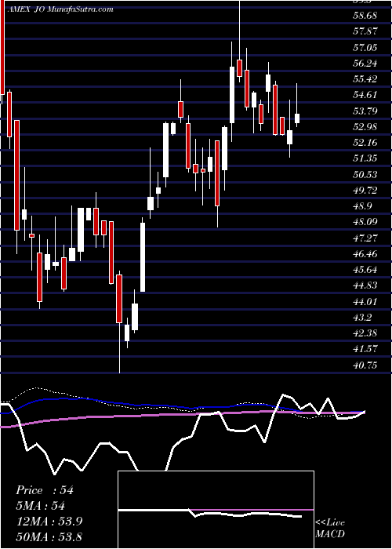Select the 48.09 price label
Viewport: 392px width, 549px height.
point(365,222)
